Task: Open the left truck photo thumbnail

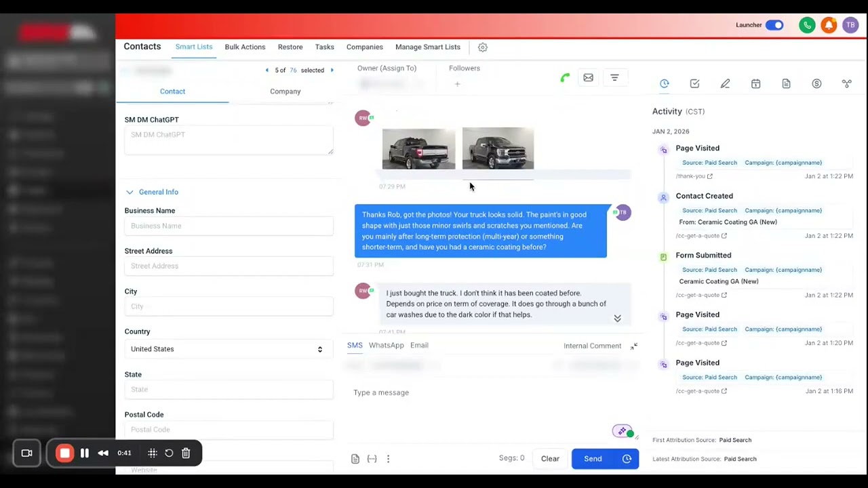Action: [x=418, y=149]
